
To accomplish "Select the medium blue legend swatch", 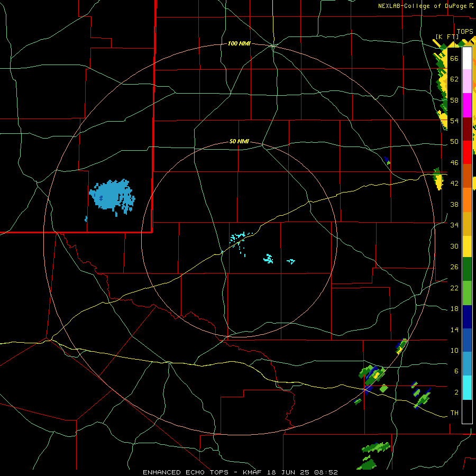I will pos(467,340).
